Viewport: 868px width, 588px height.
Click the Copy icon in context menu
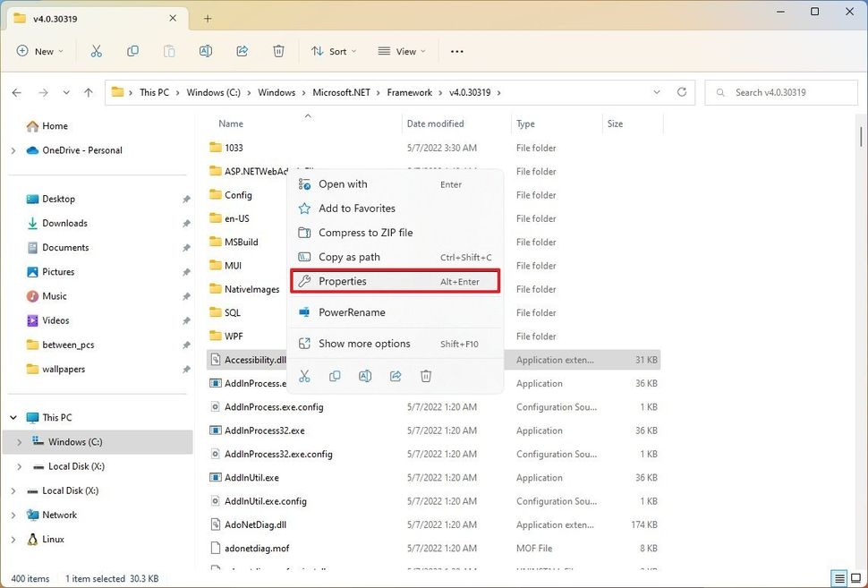(x=335, y=377)
